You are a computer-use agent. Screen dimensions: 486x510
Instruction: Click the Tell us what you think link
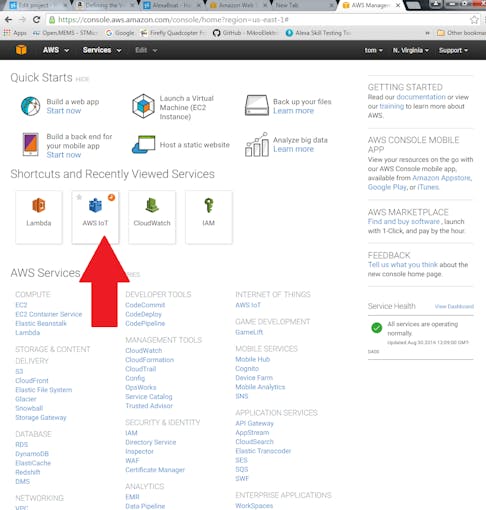[403, 265]
